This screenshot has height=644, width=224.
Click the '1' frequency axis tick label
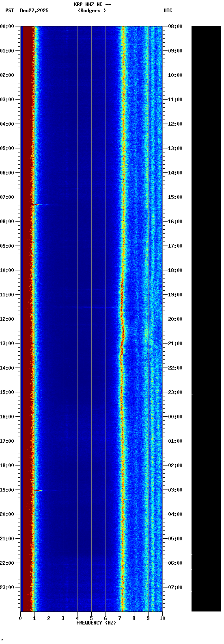(x=34, y=618)
